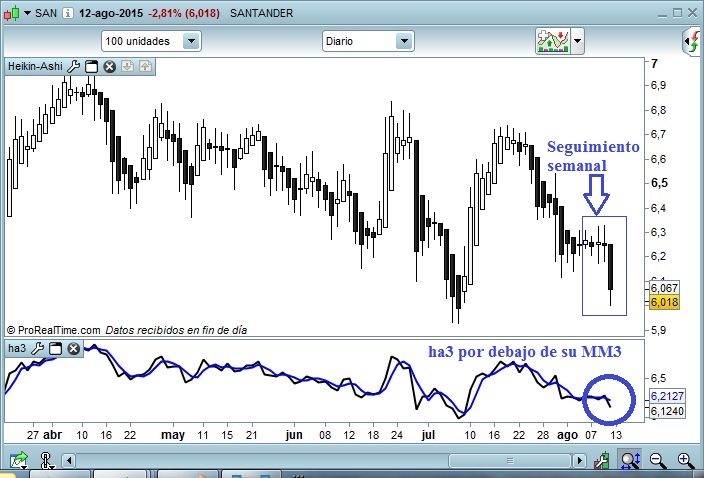Zoom in with the plus magnifier
Viewport: 704px width, 478px height.
tap(686, 460)
